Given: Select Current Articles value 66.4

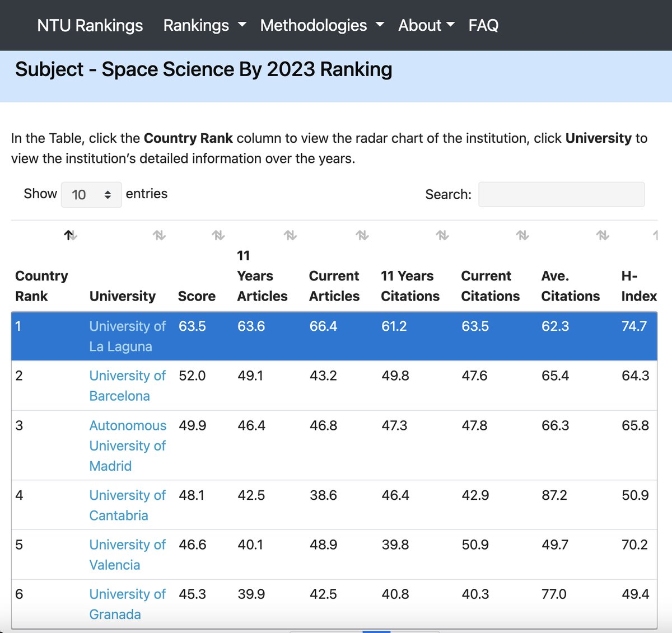Looking at the screenshot, I should tap(324, 326).
